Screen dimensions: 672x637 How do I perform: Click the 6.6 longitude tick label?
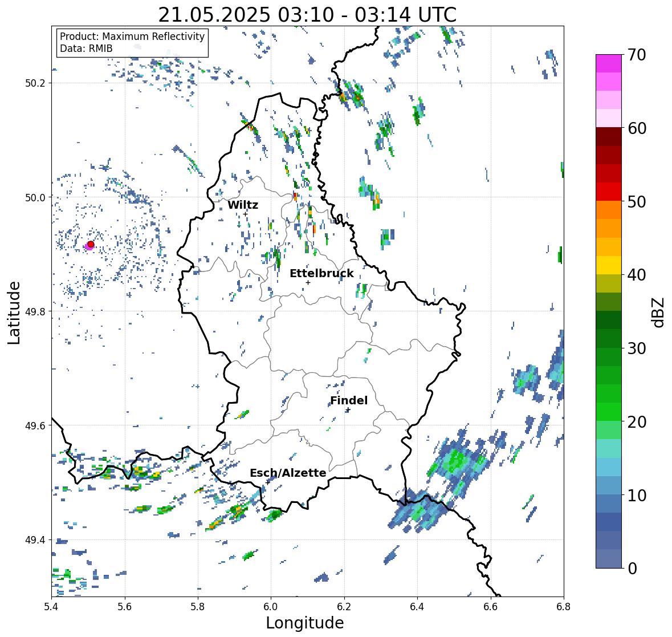point(491,606)
